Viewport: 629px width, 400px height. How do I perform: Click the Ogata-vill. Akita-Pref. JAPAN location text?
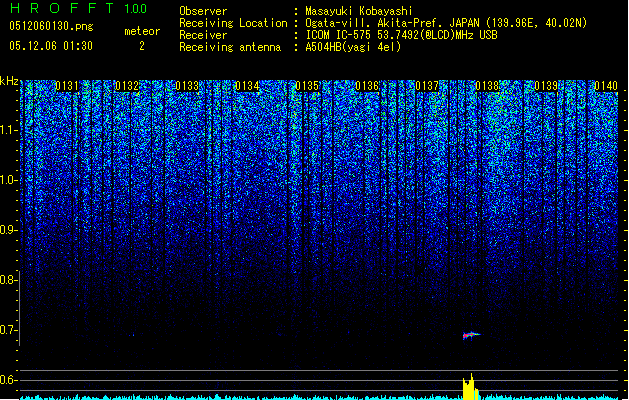click(x=446, y=23)
